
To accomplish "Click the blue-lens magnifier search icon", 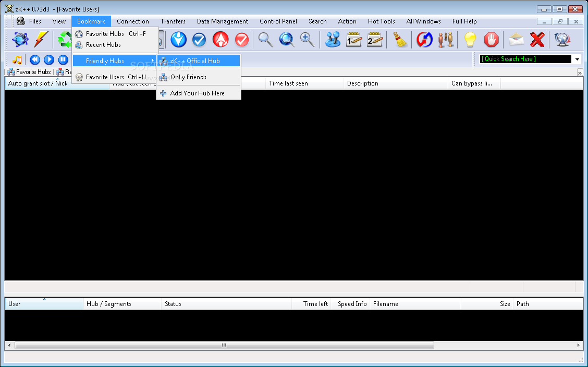I will [287, 40].
